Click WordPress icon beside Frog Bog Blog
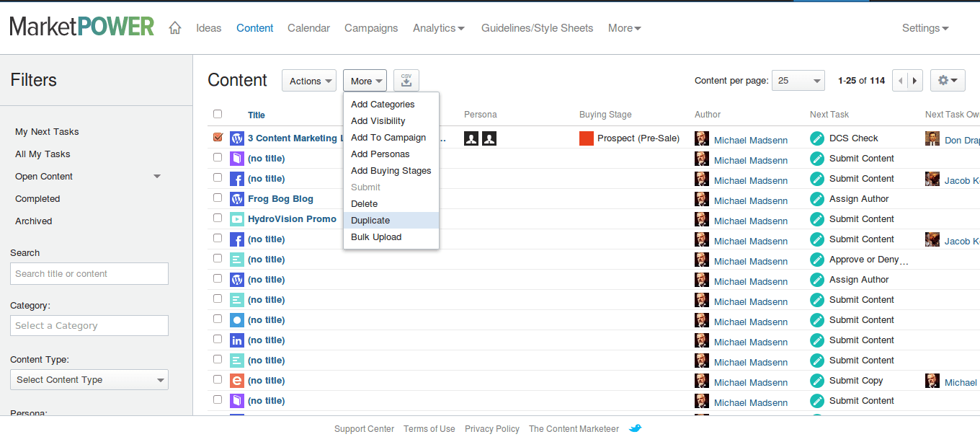The height and width of the screenshot is (442, 980). click(x=237, y=199)
